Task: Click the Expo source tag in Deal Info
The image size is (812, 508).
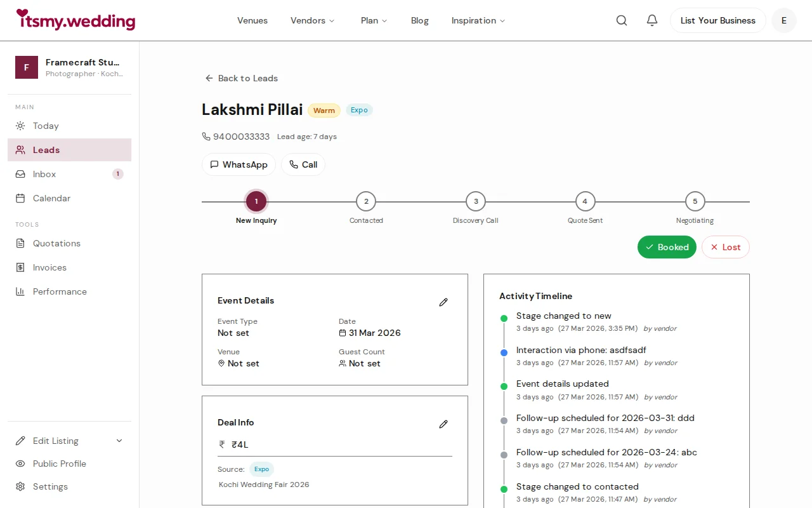Action: click(261, 469)
